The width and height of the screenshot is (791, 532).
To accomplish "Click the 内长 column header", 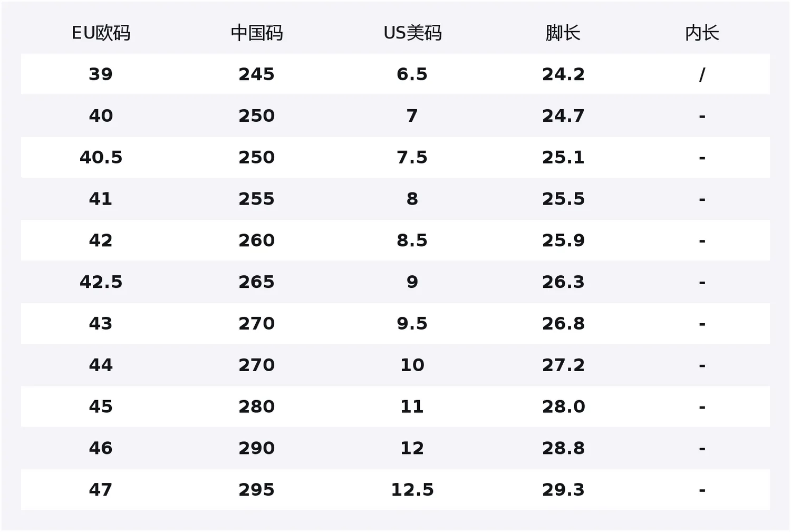I will click(702, 33).
